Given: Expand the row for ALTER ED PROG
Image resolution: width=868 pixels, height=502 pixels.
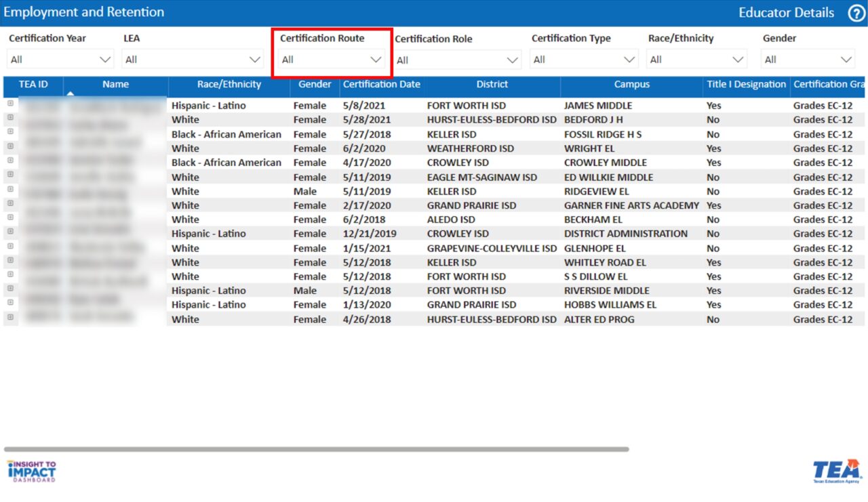Looking at the screenshot, I should 10,316.
